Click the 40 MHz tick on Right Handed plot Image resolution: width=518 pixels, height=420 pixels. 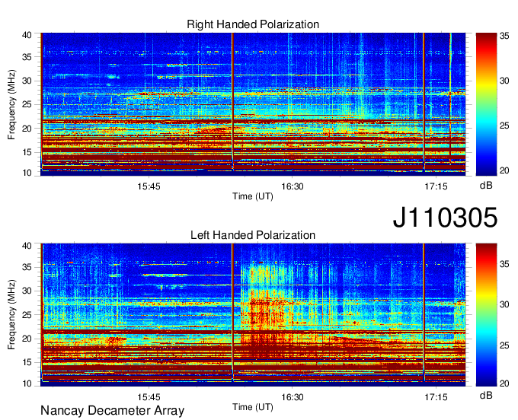tap(27, 35)
